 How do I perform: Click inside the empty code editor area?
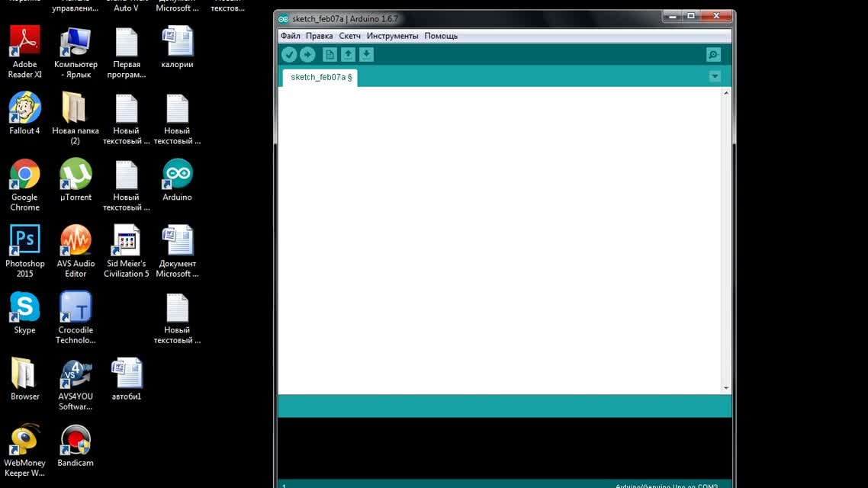[500, 241]
